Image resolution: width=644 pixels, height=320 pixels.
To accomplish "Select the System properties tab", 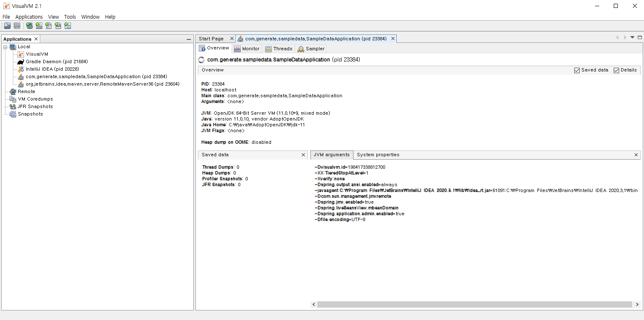I will (x=378, y=155).
